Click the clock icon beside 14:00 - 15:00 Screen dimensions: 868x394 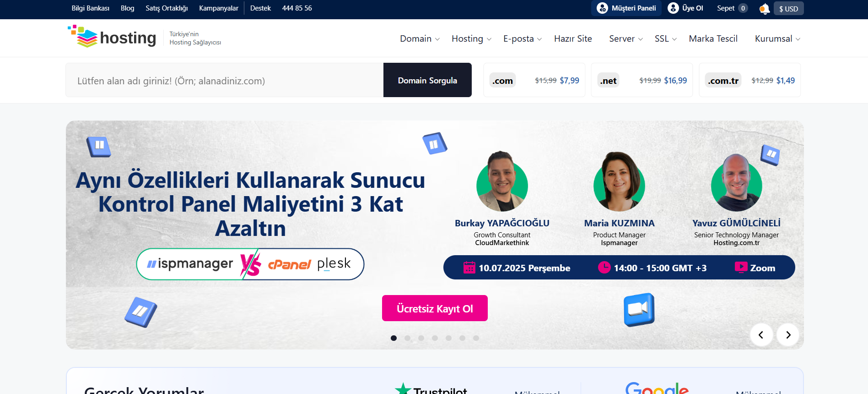tap(604, 267)
